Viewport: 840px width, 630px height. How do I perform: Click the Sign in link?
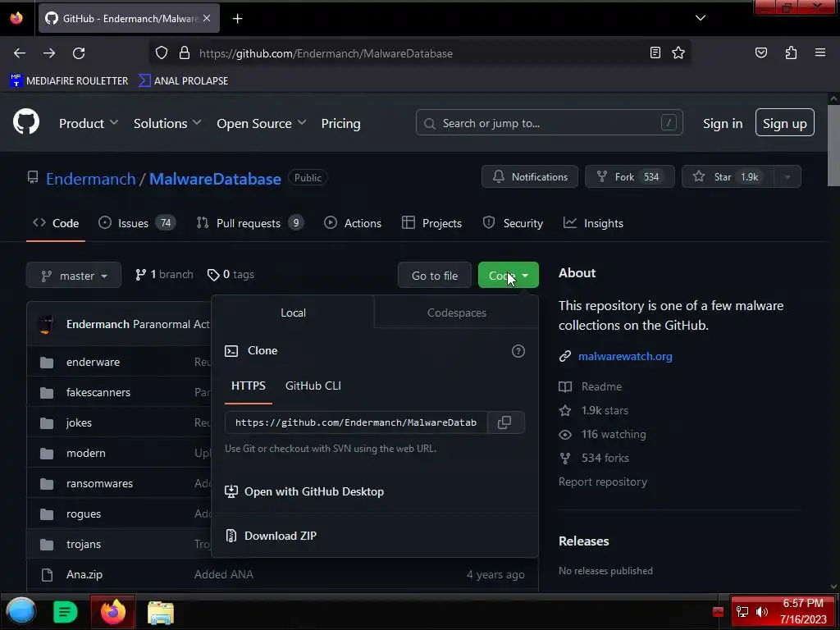pyautogui.click(x=723, y=123)
